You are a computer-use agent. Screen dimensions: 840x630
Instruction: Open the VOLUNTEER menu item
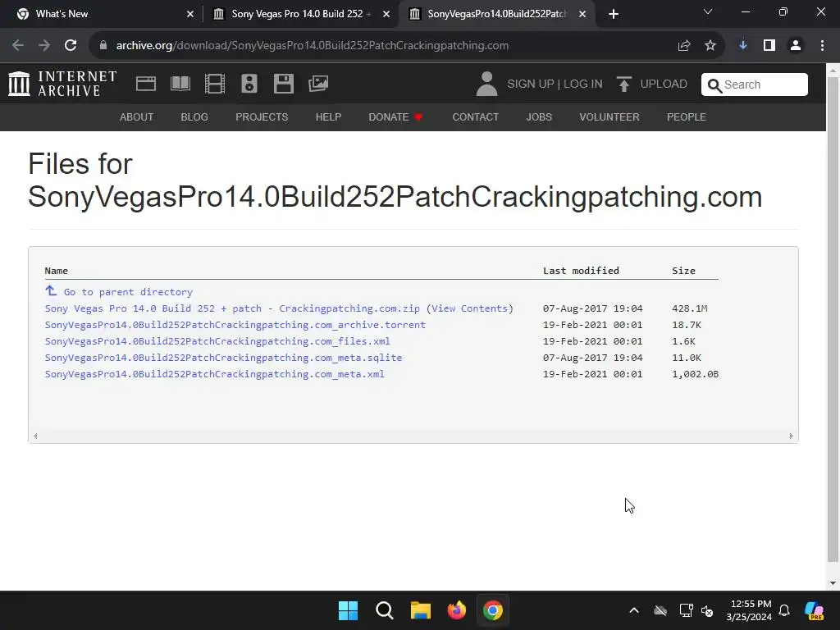click(x=609, y=116)
